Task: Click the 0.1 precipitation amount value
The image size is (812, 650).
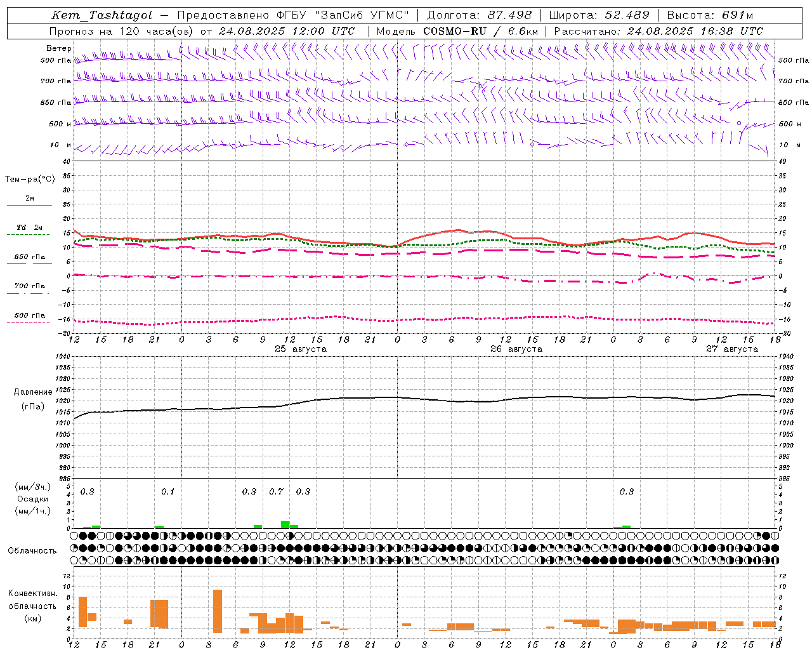Action: point(167,491)
